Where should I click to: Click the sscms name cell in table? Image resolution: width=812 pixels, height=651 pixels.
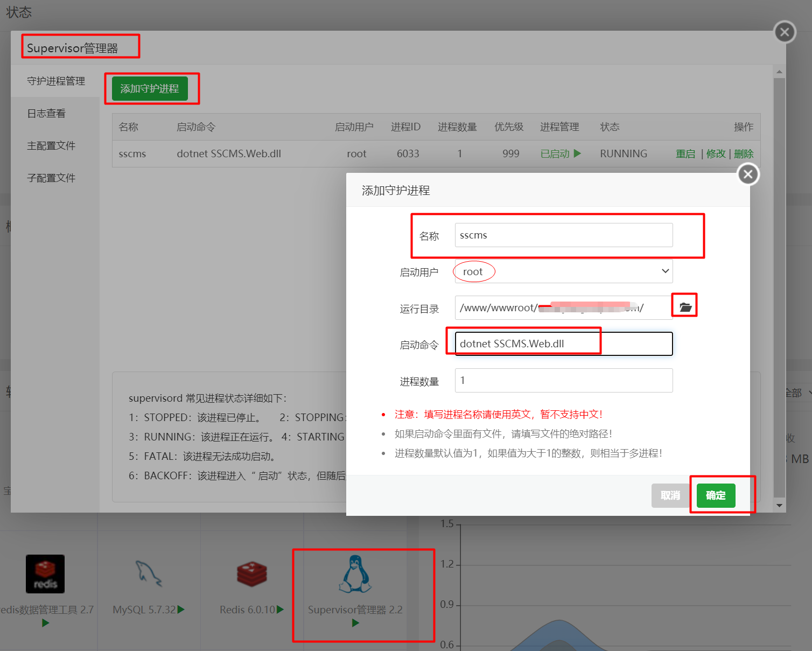132,153
